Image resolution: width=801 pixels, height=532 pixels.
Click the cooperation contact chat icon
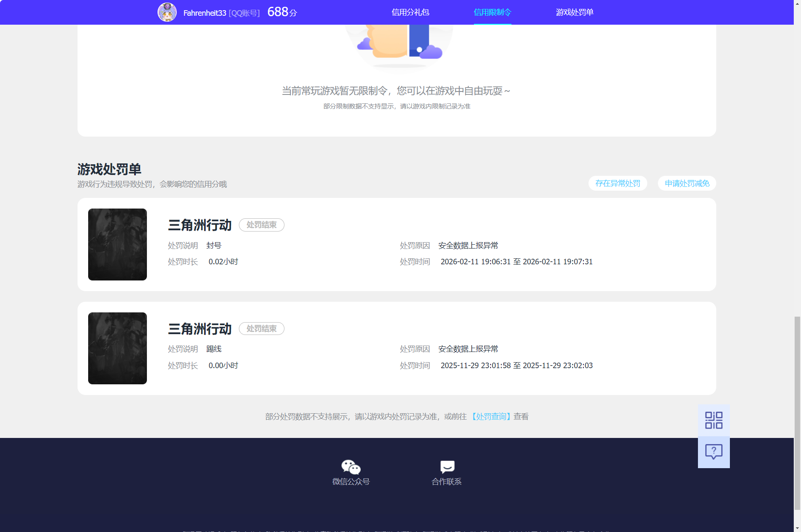447,467
